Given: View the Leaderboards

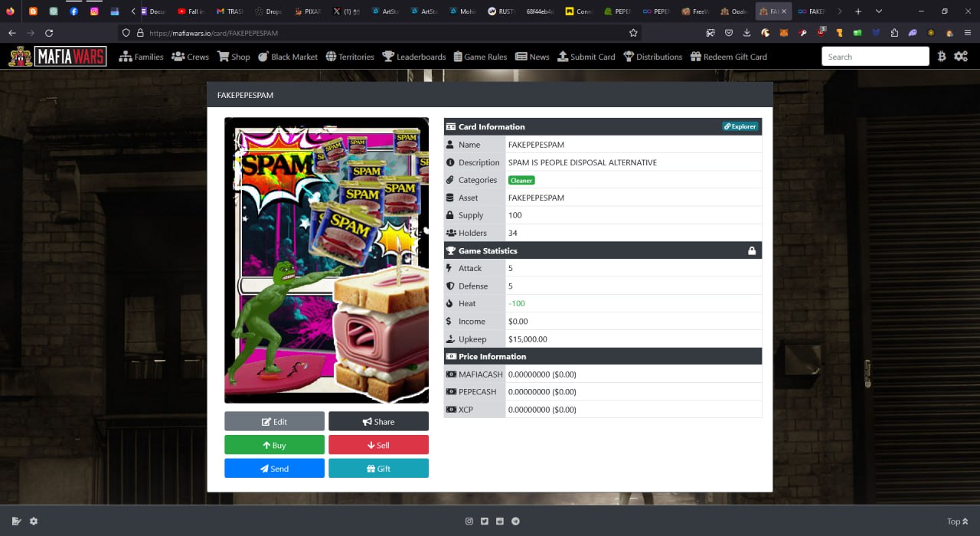Looking at the screenshot, I should tap(414, 57).
